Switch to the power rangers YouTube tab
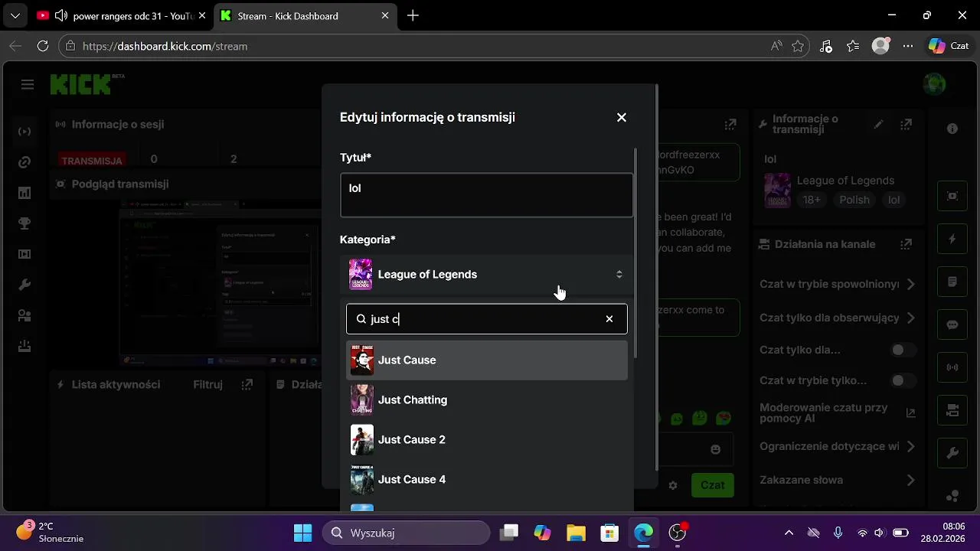The width and height of the screenshot is (980, 551). [120, 15]
